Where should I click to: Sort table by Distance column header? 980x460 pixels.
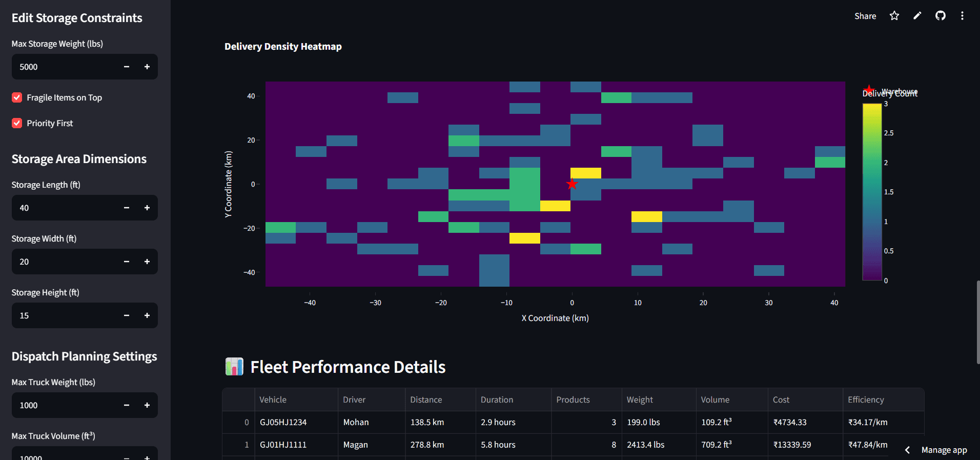(440, 399)
